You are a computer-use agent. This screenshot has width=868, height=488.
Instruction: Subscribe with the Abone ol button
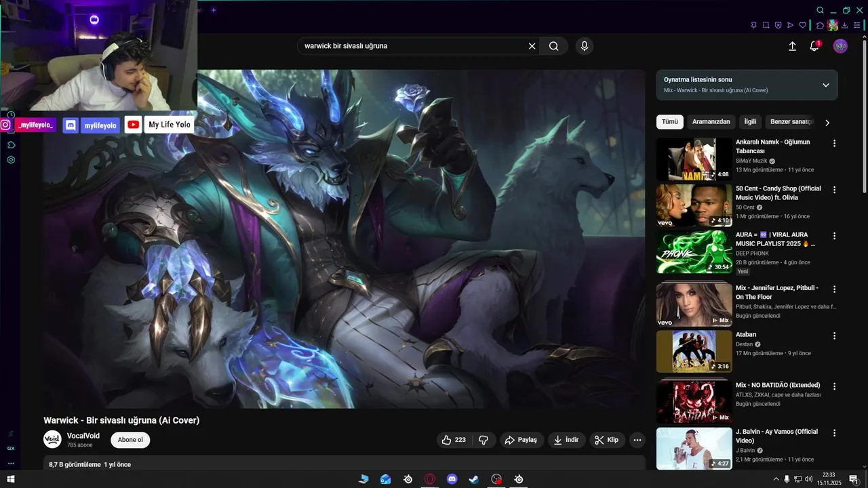point(130,440)
